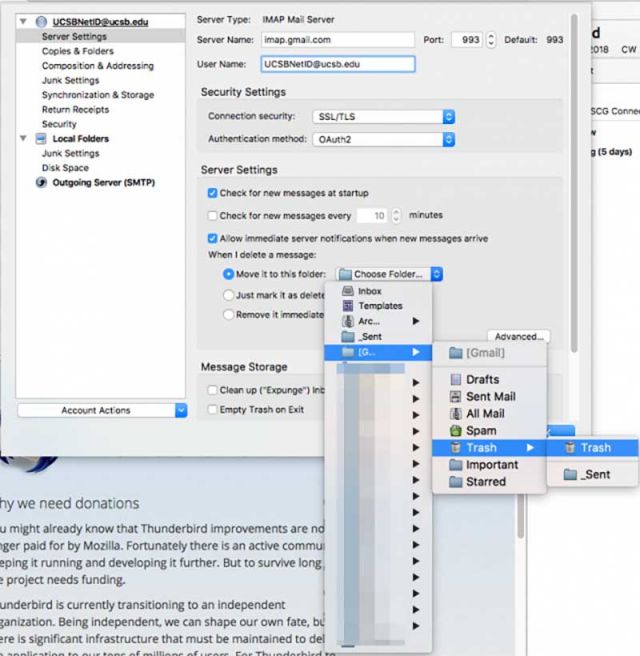Click the All Mail icon

point(456,414)
